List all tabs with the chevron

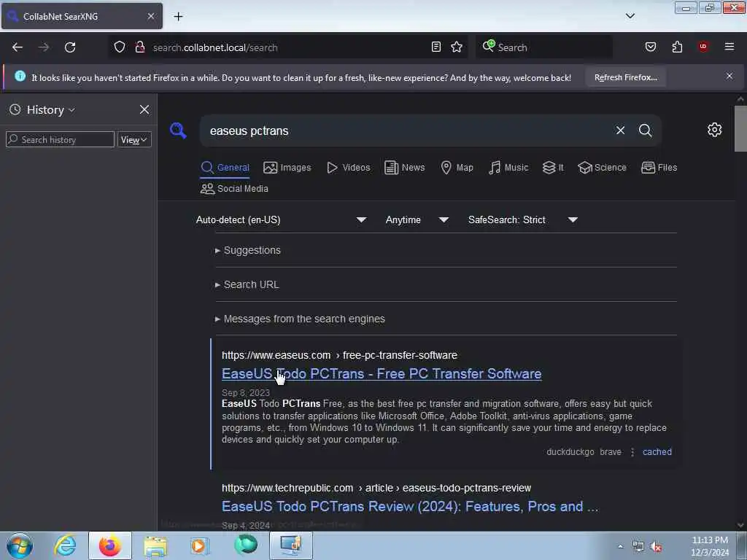(x=630, y=16)
